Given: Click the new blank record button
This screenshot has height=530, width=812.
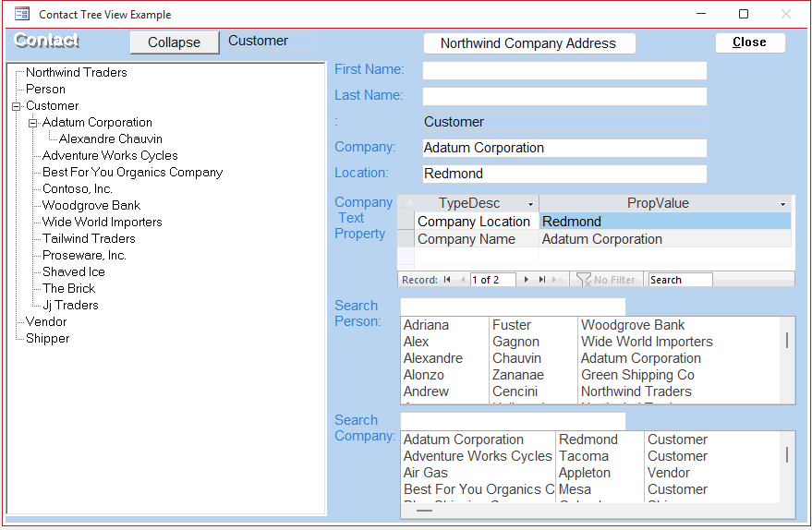Looking at the screenshot, I should point(558,280).
